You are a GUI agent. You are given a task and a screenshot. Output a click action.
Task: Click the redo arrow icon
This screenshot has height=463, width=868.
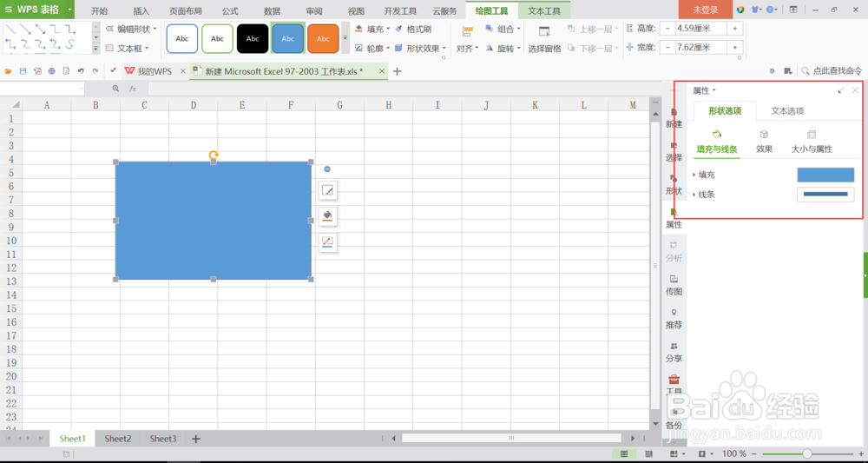95,71
